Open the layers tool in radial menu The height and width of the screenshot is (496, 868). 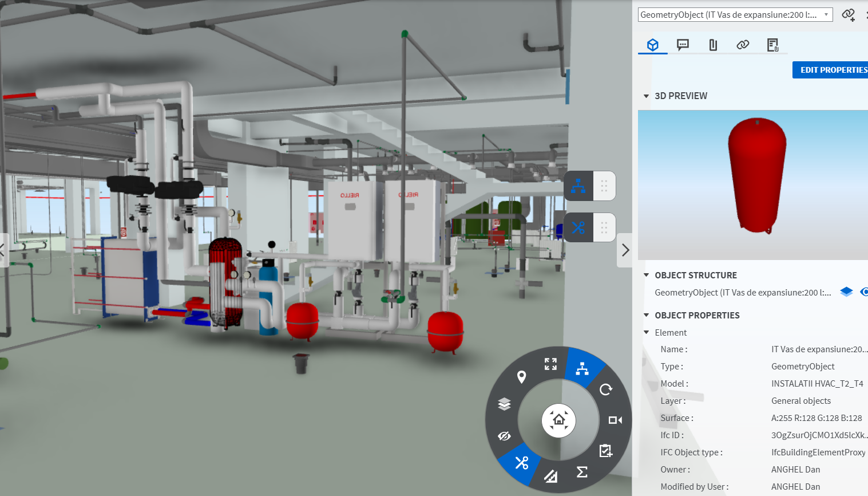click(504, 404)
